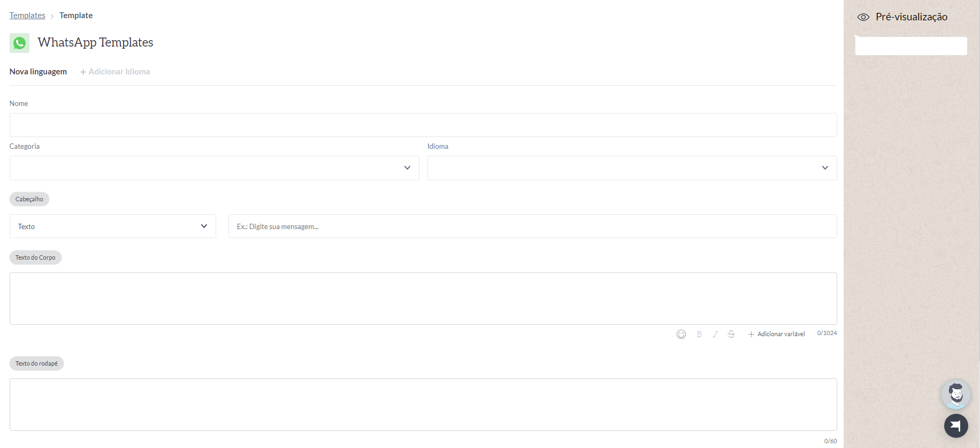Toggle bold text formatting
980x448 pixels.
pyautogui.click(x=699, y=334)
